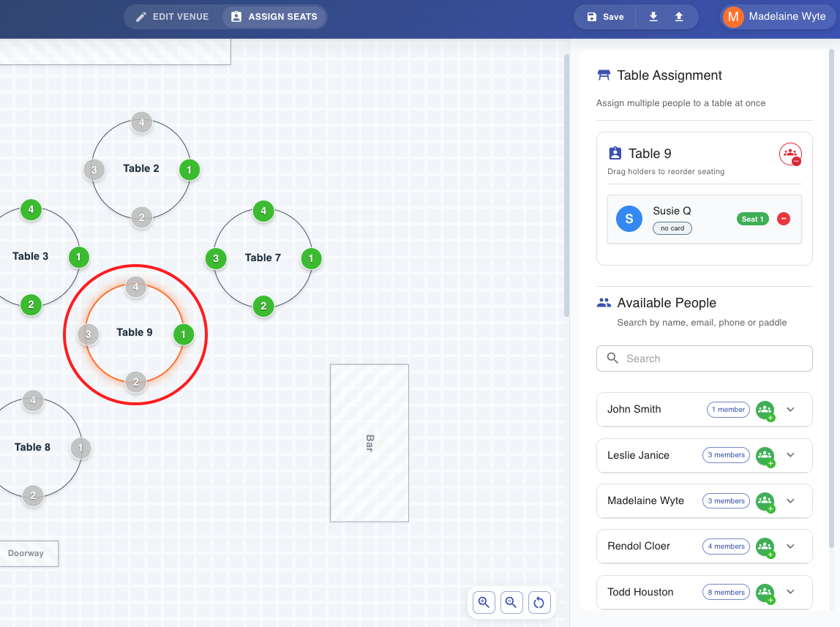Click the 4 members badge for Rendol Cloer
The image size is (840, 627).
[x=726, y=547]
